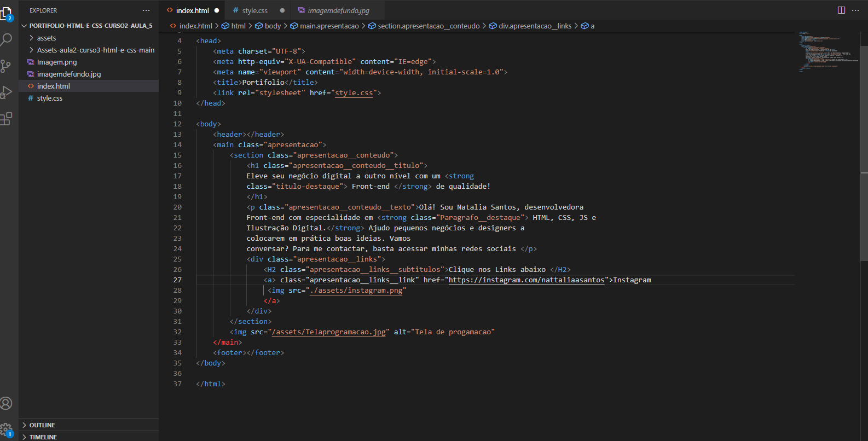868x441 pixels.
Task: Click line number 12 in the gutter
Action: click(177, 124)
